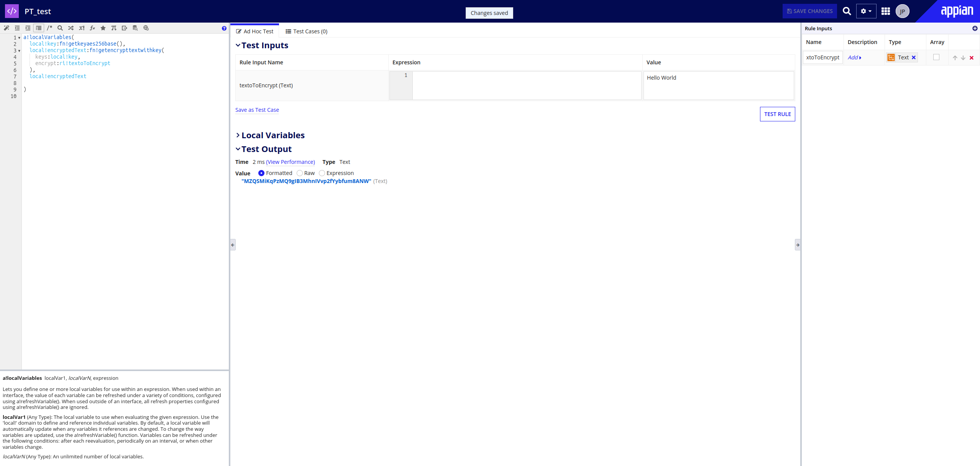Switch to the Ad Hoc Test tab
The image size is (980, 466).
pyautogui.click(x=254, y=31)
